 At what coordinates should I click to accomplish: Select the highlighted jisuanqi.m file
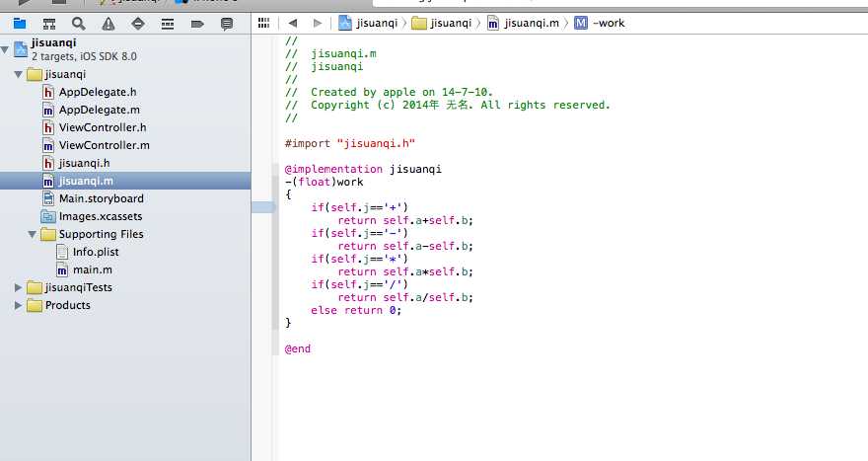click(x=125, y=181)
